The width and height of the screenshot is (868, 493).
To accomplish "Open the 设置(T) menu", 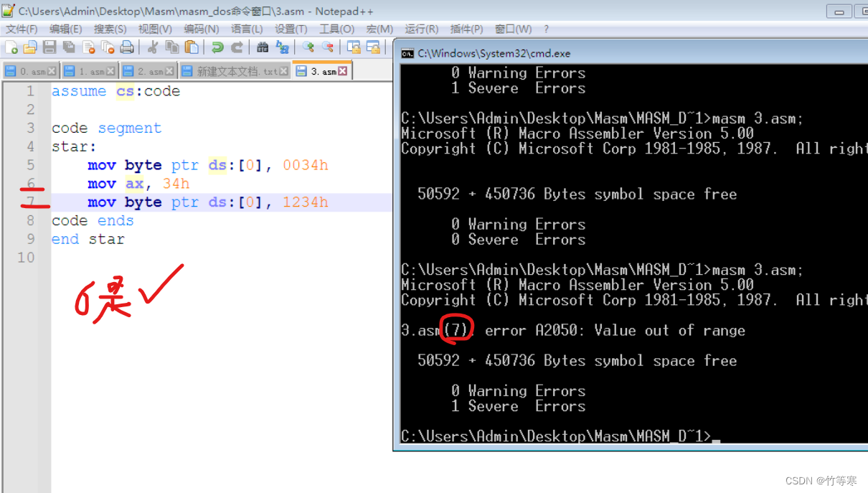I will coord(291,29).
